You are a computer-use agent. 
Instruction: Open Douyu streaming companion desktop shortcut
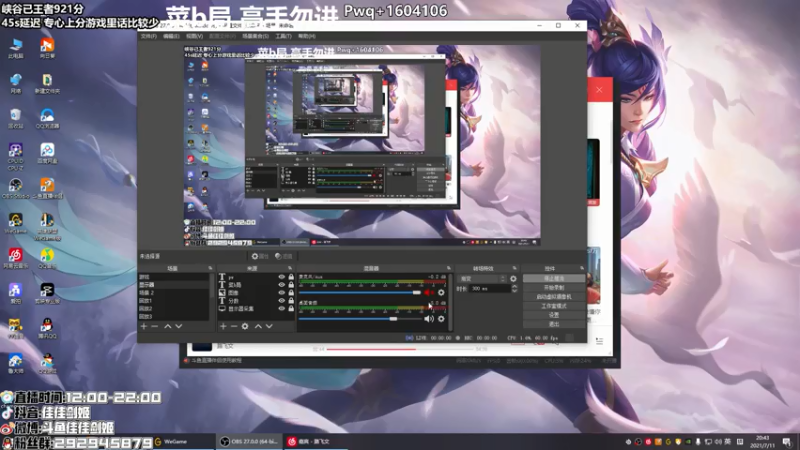[x=47, y=187]
